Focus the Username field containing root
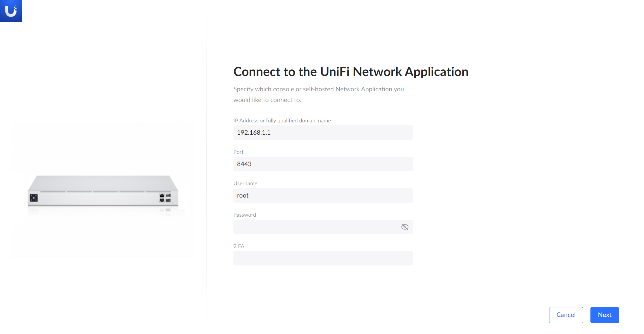This screenshot has width=644, height=334. point(323,195)
